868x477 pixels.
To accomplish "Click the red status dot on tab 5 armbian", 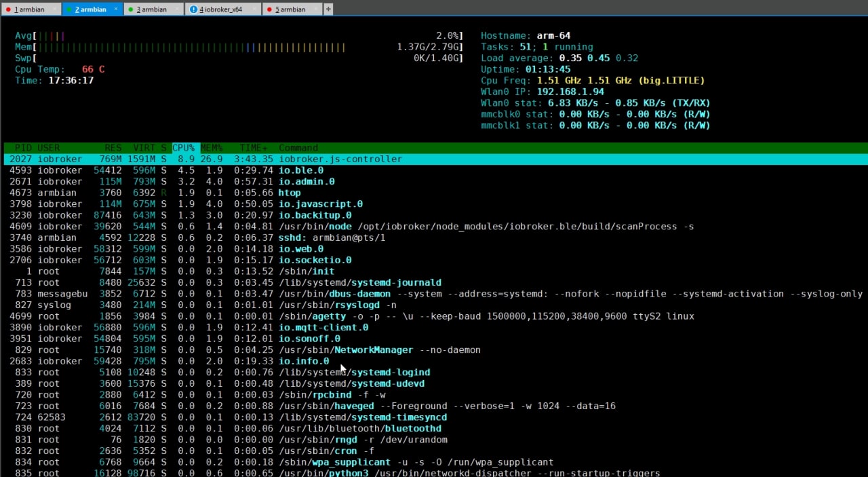I will (x=270, y=9).
